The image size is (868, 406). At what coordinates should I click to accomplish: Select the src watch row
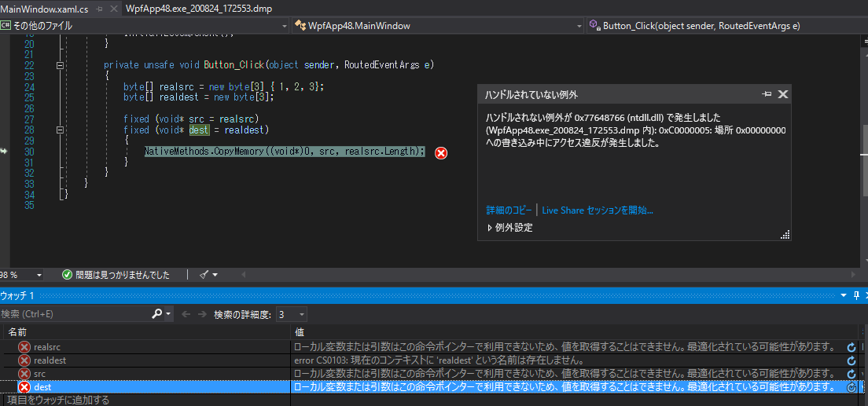(429, 373)
